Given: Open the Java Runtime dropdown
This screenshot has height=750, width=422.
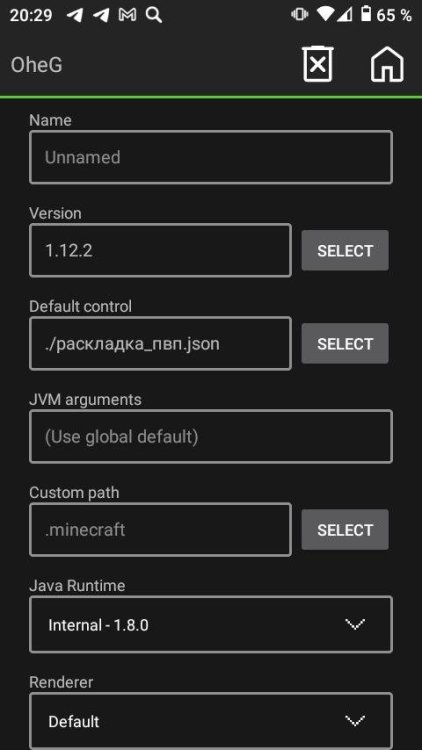Looking at the screenshot, I should point(211,624).
